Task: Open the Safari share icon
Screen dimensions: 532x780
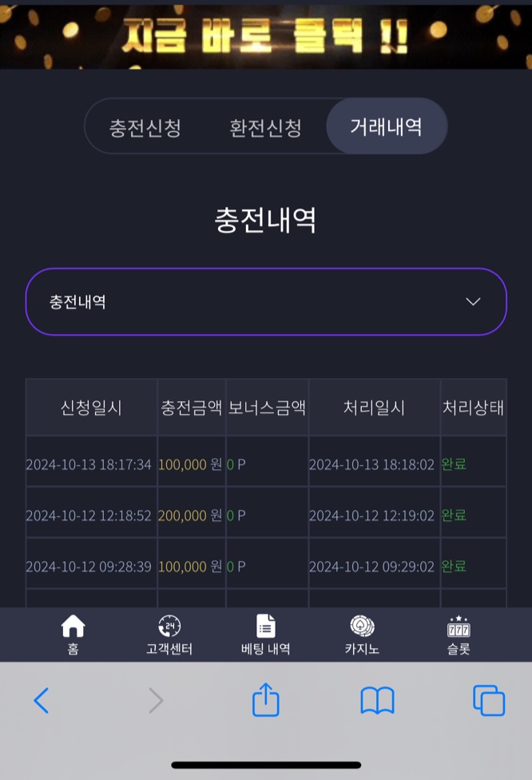Action: point(265,699)
